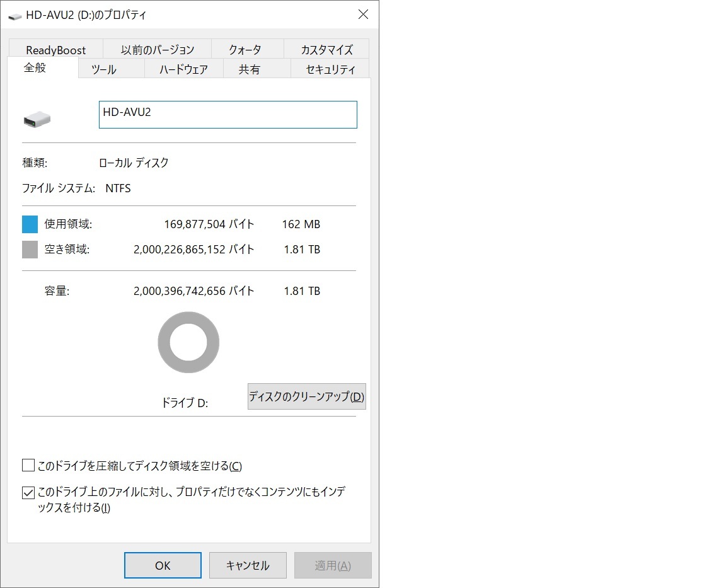Enable the compress this drive checkbox
The height and width of the screenshot is (588, 726).
pos(28,466)
